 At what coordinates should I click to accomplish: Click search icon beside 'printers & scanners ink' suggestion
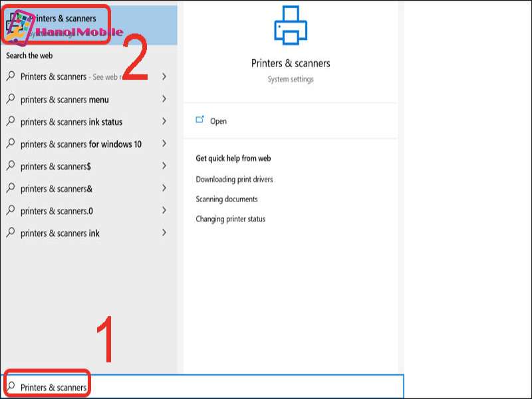[x=11, y=232]
